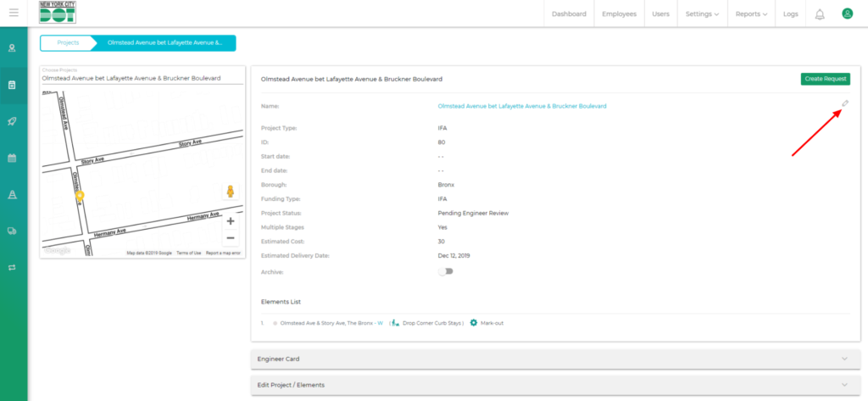Toggle the hamburger sidebar menu

pos(13,13)
